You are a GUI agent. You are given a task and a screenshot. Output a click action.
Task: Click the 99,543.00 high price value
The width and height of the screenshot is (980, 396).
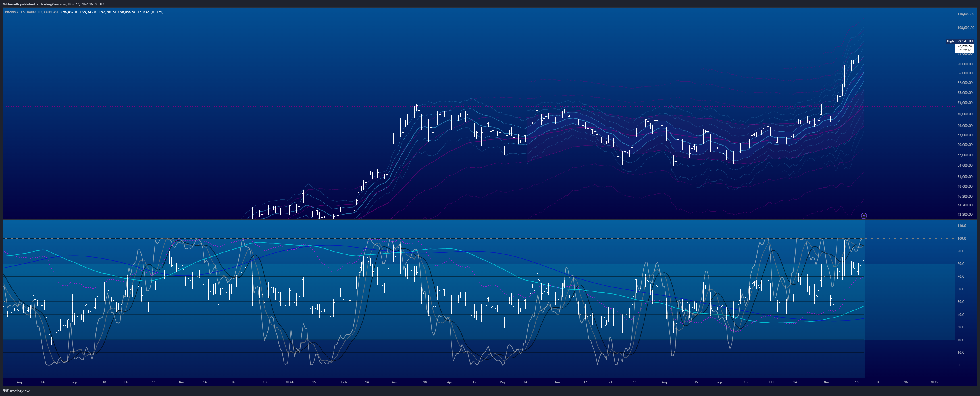pos(965,41)
